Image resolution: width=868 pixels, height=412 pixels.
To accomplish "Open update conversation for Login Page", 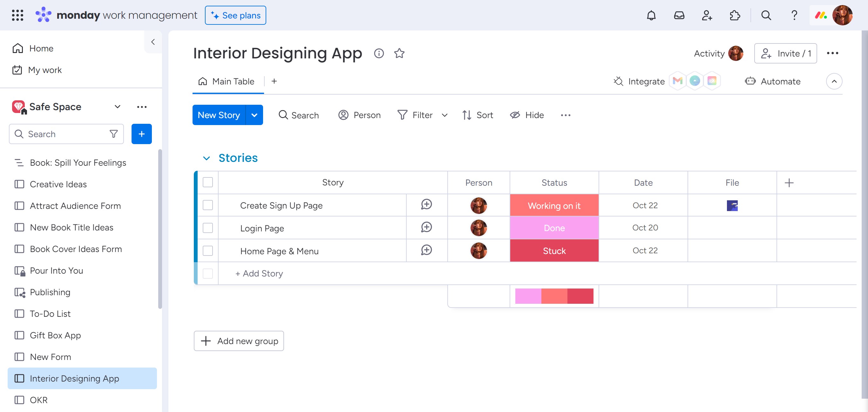I will tap(426, 228).
